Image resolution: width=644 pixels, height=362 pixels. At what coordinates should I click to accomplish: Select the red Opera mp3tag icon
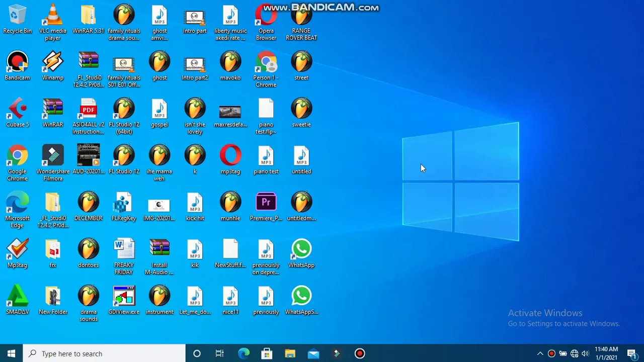coord(230,159)
